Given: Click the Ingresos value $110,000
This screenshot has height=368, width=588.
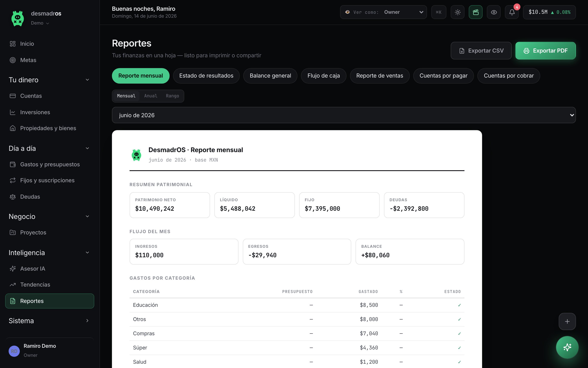Looking at the screenshot, I should click(149, 255).
